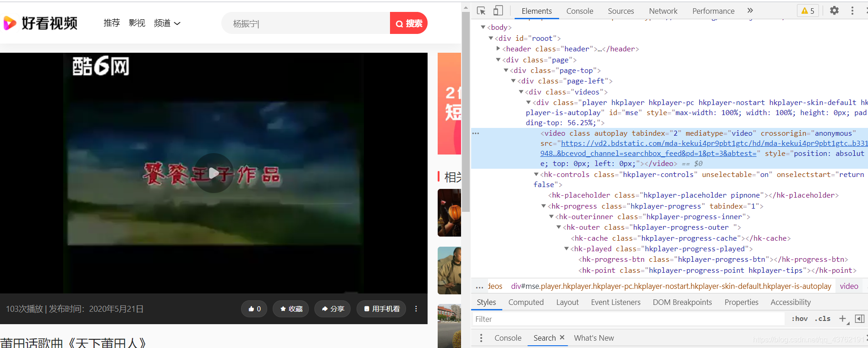Open the video more-options vertical dots
This screenshot has height=348, width=868.
[416, 309]
